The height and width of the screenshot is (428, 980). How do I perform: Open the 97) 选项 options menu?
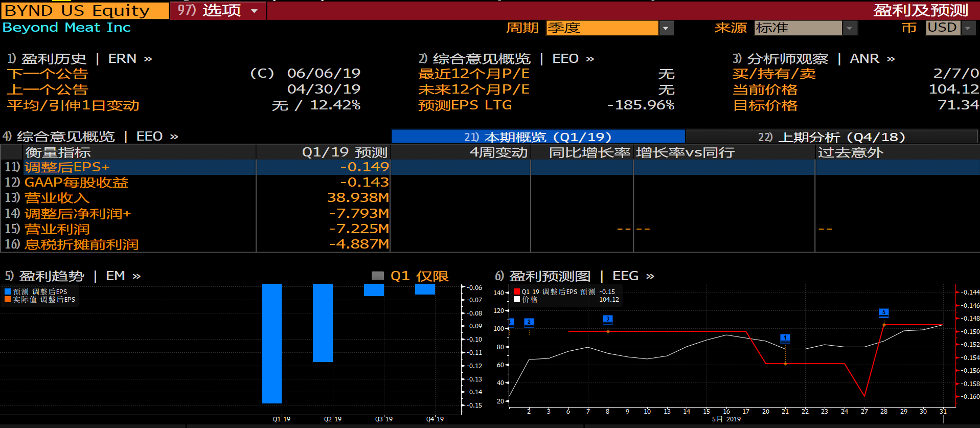point(218,10)
